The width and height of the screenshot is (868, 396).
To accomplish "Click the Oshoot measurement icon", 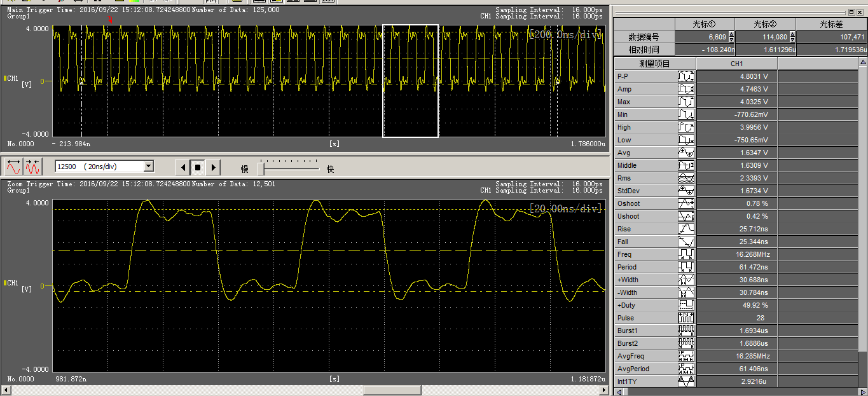I will (x=686, y=203).
